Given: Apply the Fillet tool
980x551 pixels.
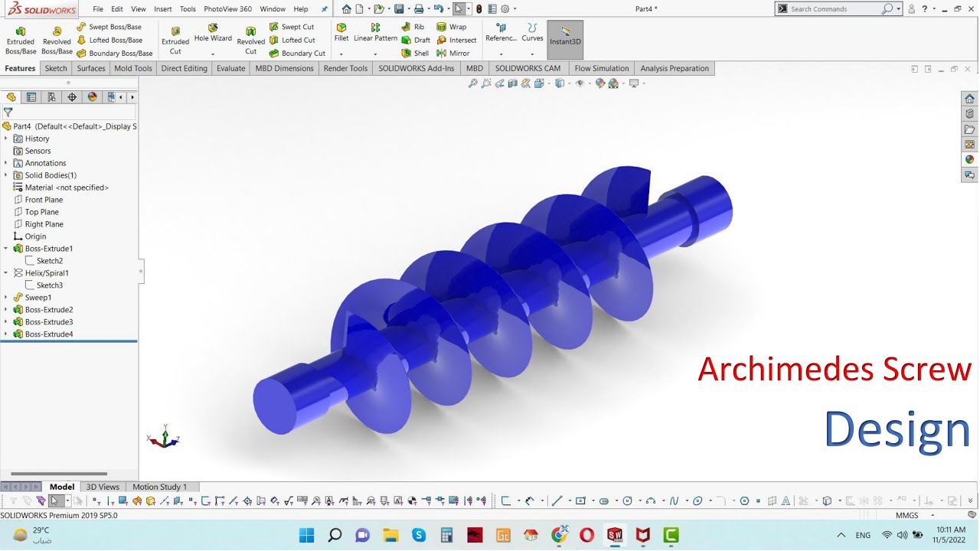Looking at the screenshot, I should click(x=341, y=32).
